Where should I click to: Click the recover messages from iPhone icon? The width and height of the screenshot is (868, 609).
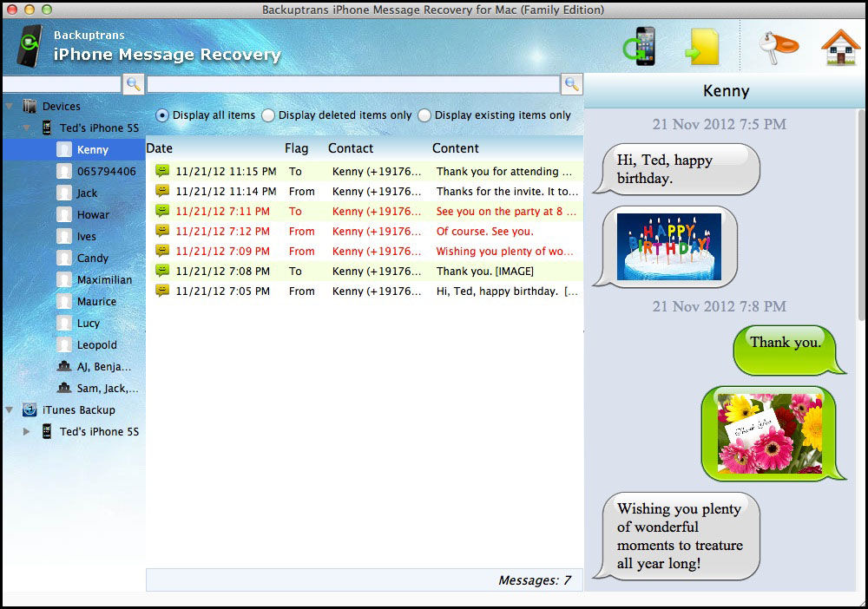(x=640, y=46)
